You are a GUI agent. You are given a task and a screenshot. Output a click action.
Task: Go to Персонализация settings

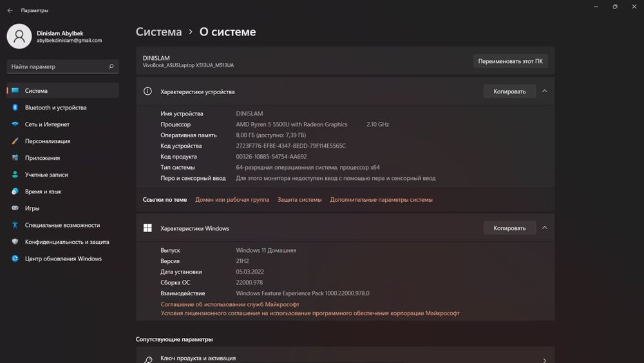point(48,141)
